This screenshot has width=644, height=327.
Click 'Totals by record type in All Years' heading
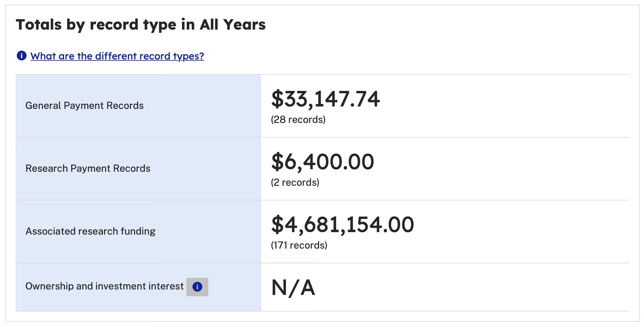[x=141, y=25]
